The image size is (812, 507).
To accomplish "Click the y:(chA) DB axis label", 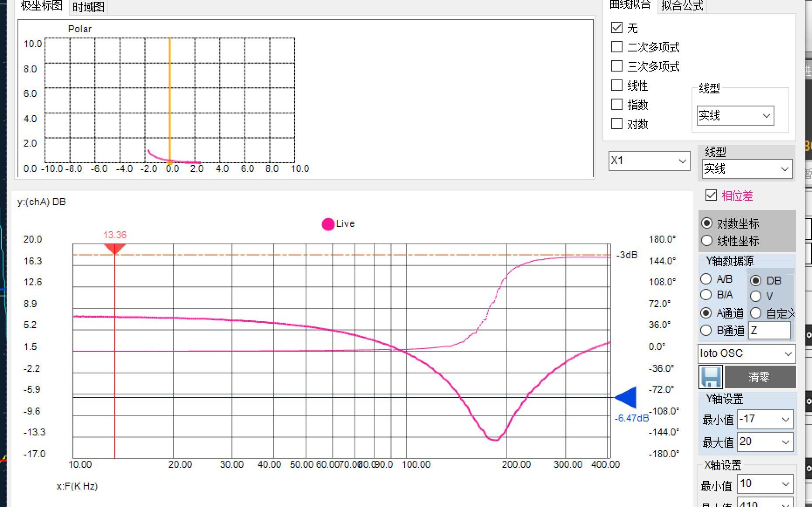I will [41, 202].
